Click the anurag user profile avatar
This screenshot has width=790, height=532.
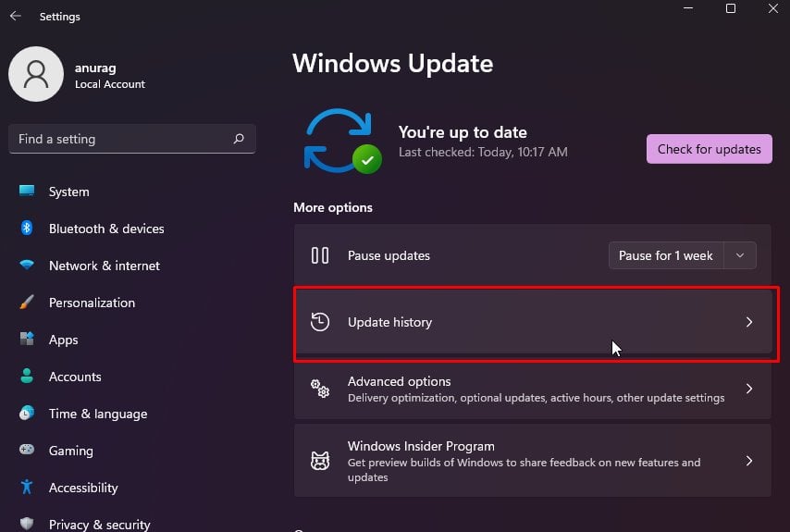(36, 74)
